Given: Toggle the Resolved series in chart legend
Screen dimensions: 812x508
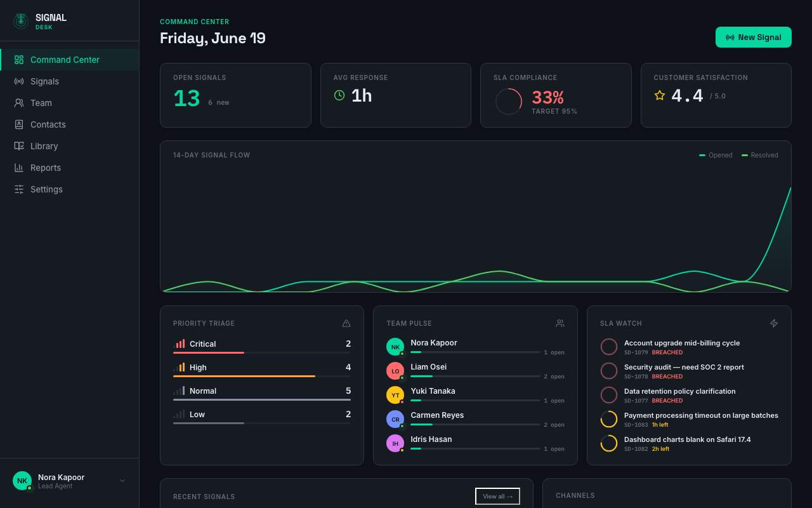Looking at the screenshot, I should pyautogui.click(x=760, y=155).
